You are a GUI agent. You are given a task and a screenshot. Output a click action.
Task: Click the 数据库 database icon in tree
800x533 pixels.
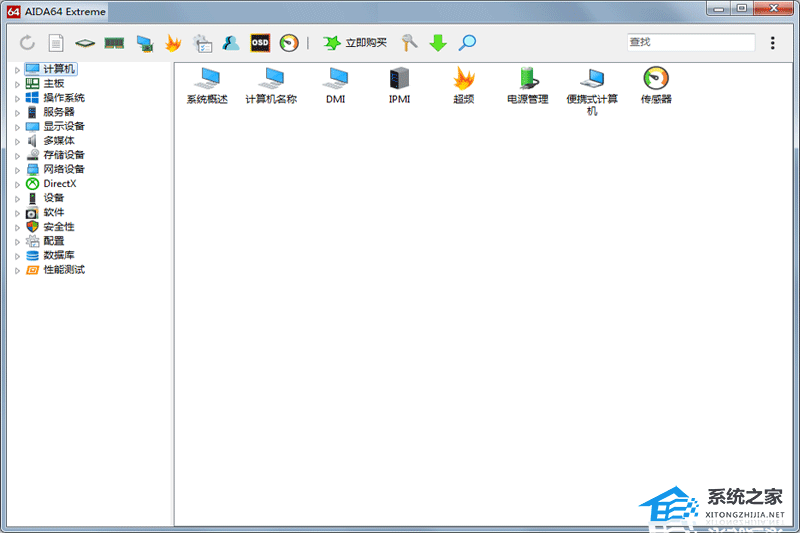[x=32, y=255]
